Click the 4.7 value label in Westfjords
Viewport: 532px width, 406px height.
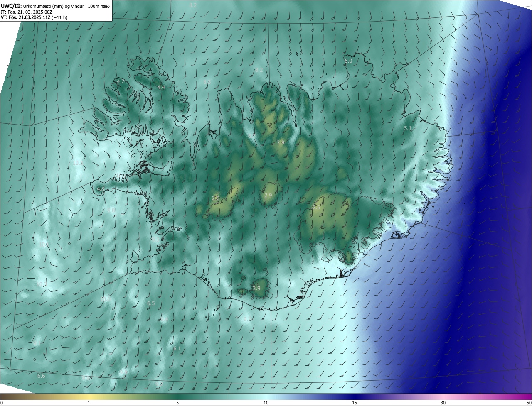click(121, 82)
